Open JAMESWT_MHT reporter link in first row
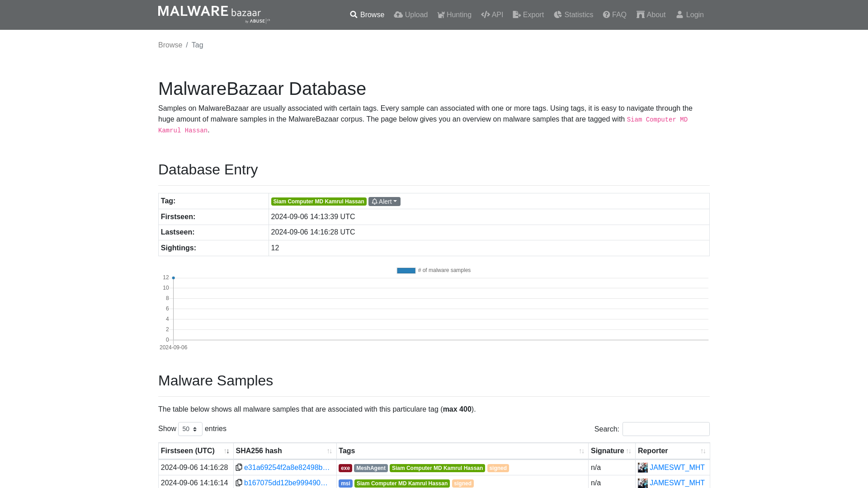Viewport: 868px width, 488px height. 677,468
